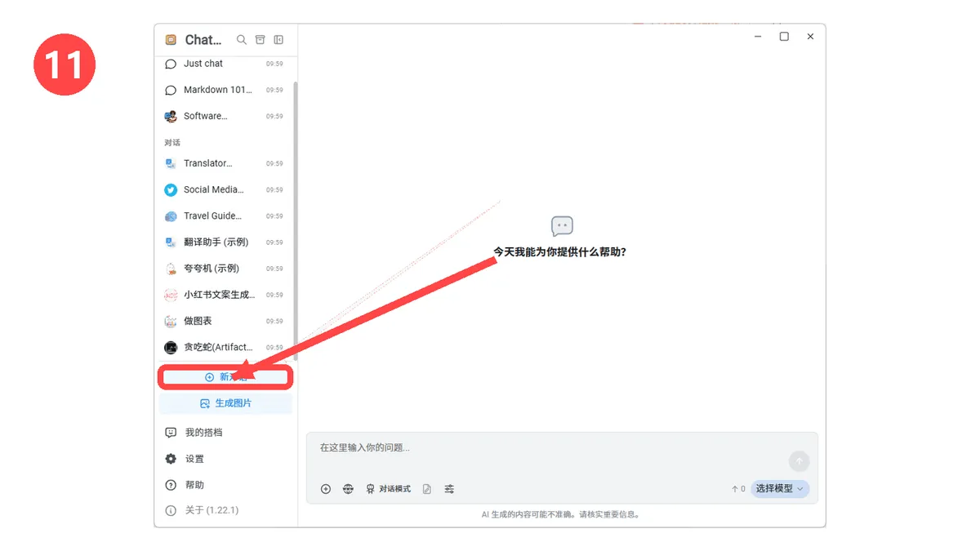Click the Chatbox app logo icon
980x551 pixels.
171,39
